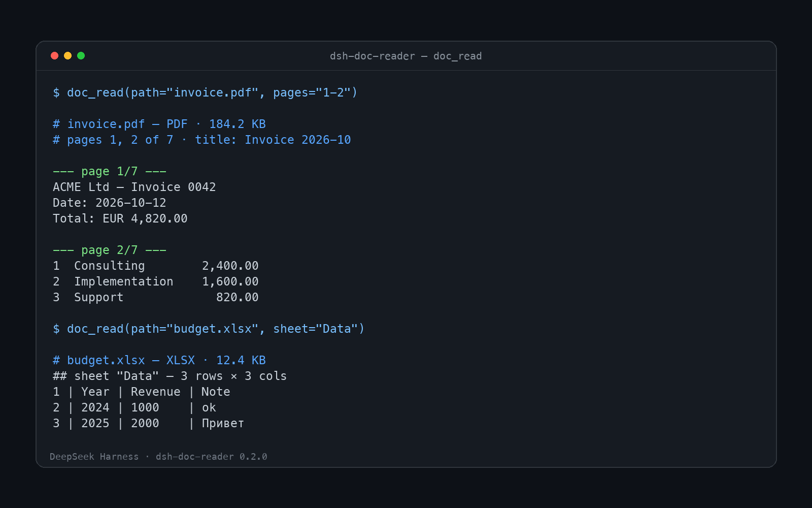
Task: Click the '2025 | 2000 | Привет' row
Action: (x=149, y=423)
